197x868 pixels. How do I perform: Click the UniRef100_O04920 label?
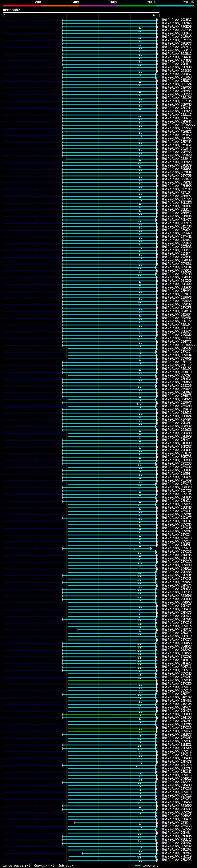point(176,399)
